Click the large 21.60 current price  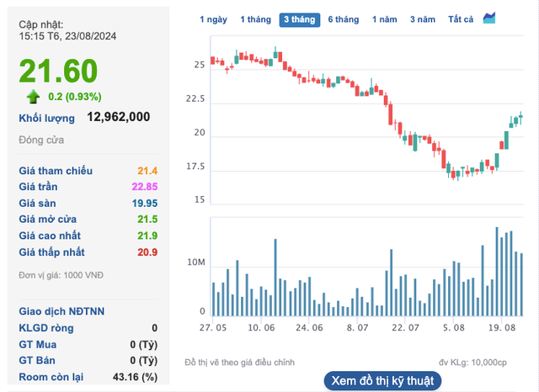59,71
